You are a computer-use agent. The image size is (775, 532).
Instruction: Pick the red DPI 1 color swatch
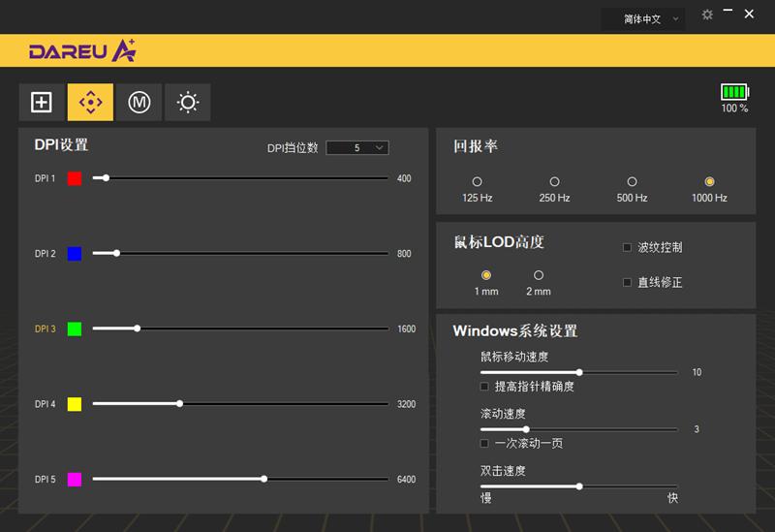[x=75, y=178]
